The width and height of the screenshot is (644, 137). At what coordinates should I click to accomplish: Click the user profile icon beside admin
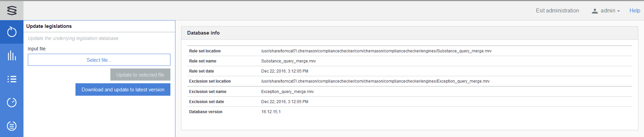595,11
